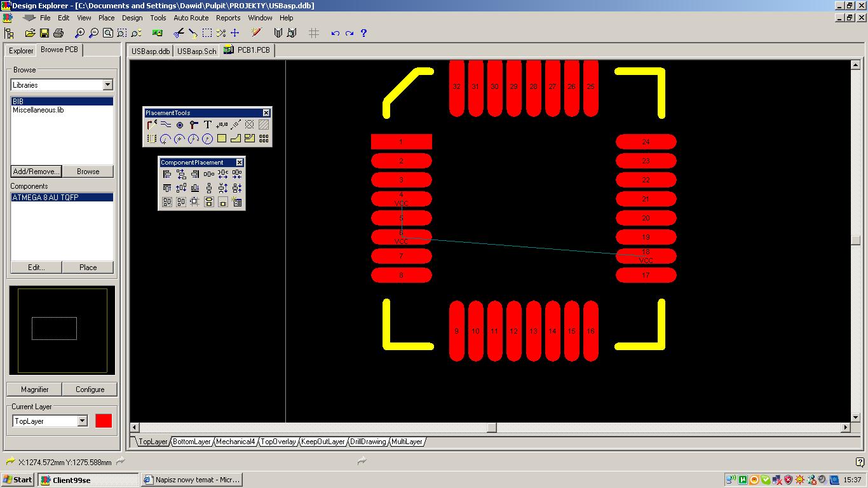
Task: Select the TopOverlay layer tab
Action: click(278, 442)
